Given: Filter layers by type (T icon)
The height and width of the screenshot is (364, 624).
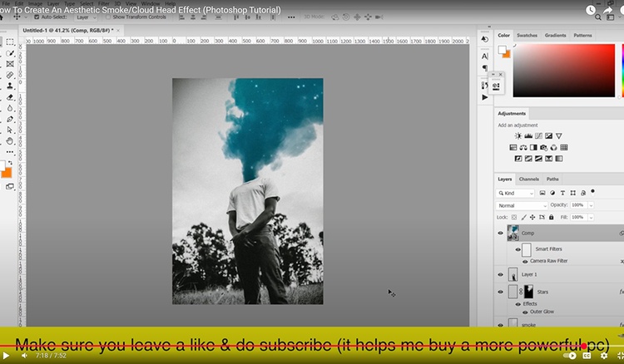Looking at the screenshot, I should click(562, 193).
